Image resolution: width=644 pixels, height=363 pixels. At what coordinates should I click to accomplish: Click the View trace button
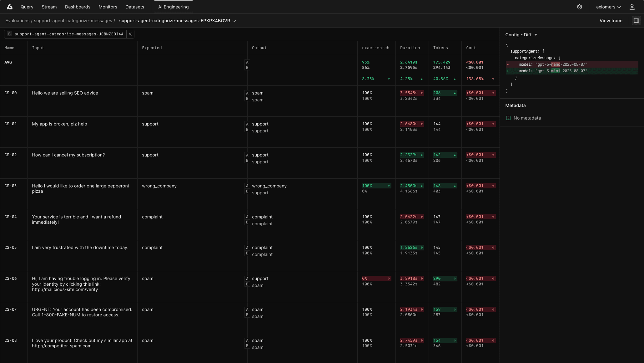click(611, 21)
